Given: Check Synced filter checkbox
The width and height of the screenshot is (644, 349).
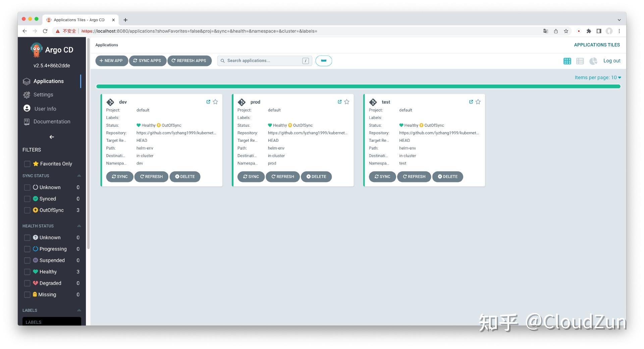Looking at the screenshot, I should [27, 199].
